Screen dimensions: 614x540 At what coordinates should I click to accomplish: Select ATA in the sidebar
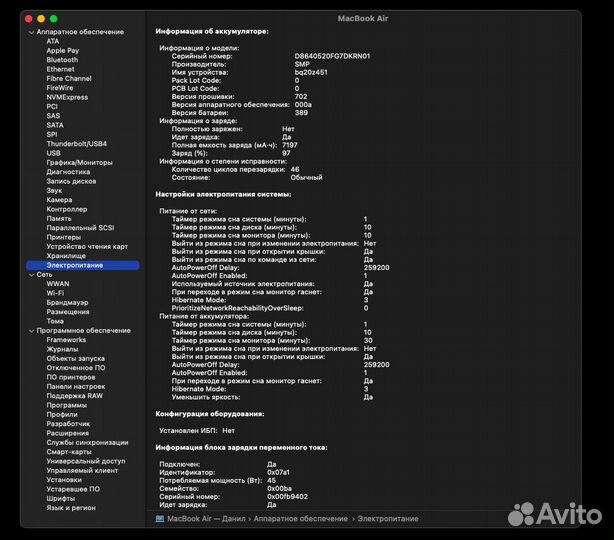click(x=52, y=41)
